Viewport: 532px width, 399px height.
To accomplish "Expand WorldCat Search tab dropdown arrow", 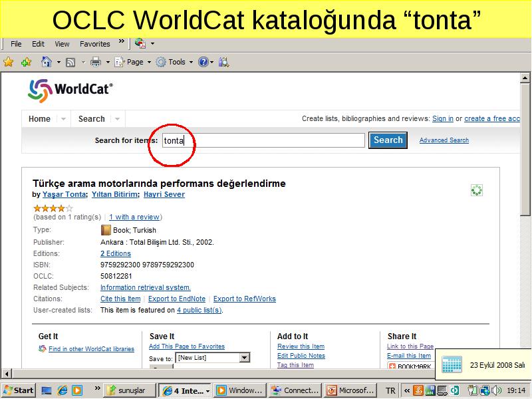I will click(x=118, y=119).
